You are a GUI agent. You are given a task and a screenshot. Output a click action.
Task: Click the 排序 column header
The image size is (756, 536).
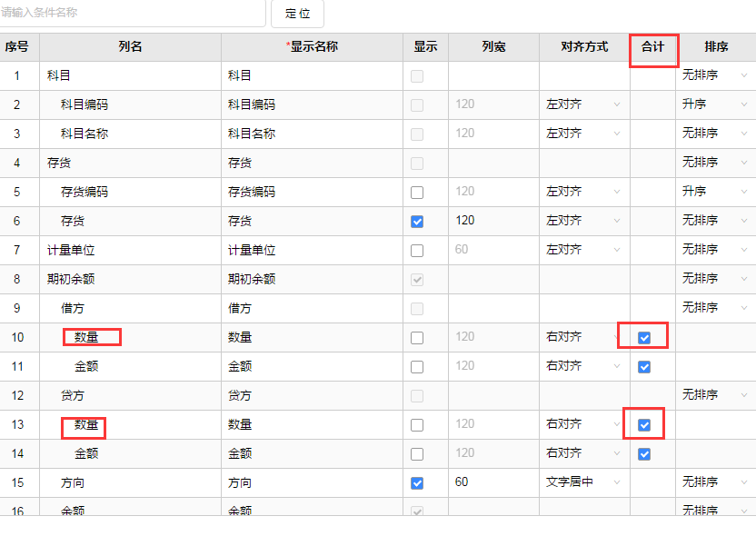coord(716,46)
